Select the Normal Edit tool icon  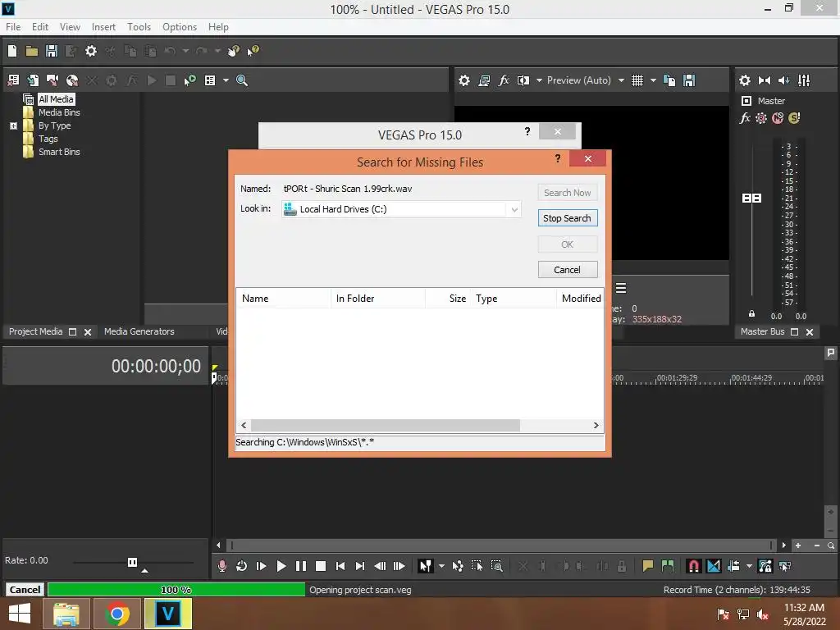tap(426, 566)
